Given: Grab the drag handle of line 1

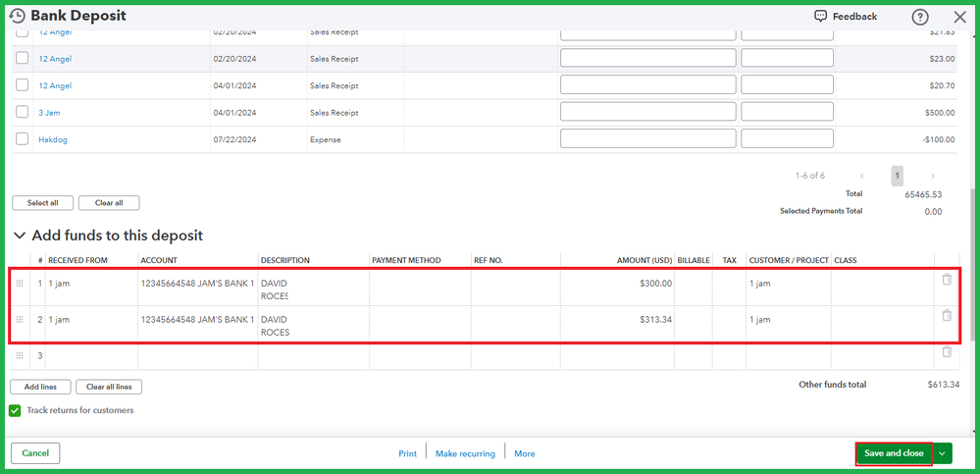Looking at the screenshot, I should (20, 284).
